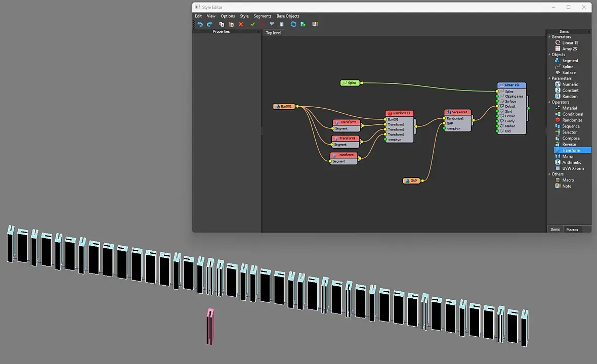
Task: Click the Copy icon in the toolbar
Action: click(x=221, y=24)
